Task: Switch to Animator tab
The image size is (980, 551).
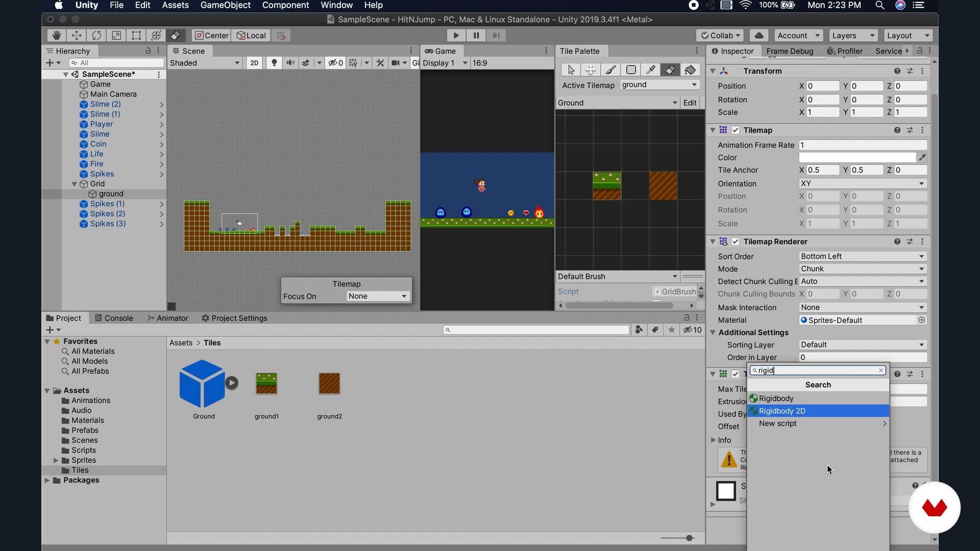Action: pos(168,318)
